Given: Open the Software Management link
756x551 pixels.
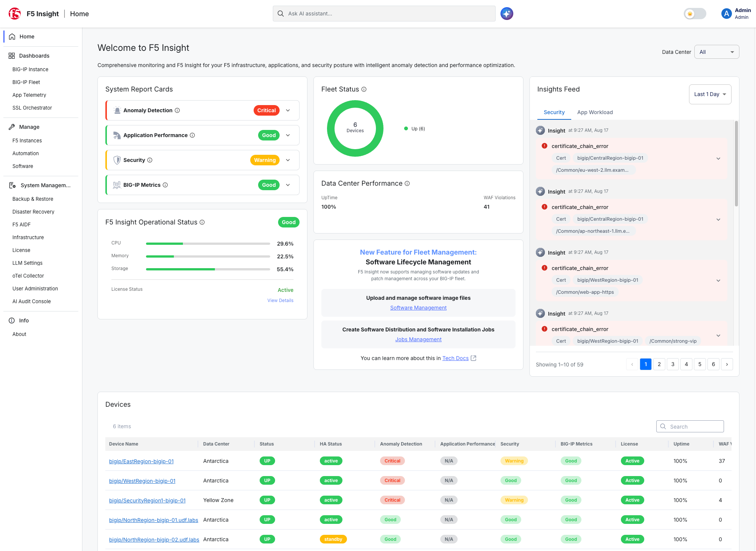Looking at the screenshot, I should [418, 308].
